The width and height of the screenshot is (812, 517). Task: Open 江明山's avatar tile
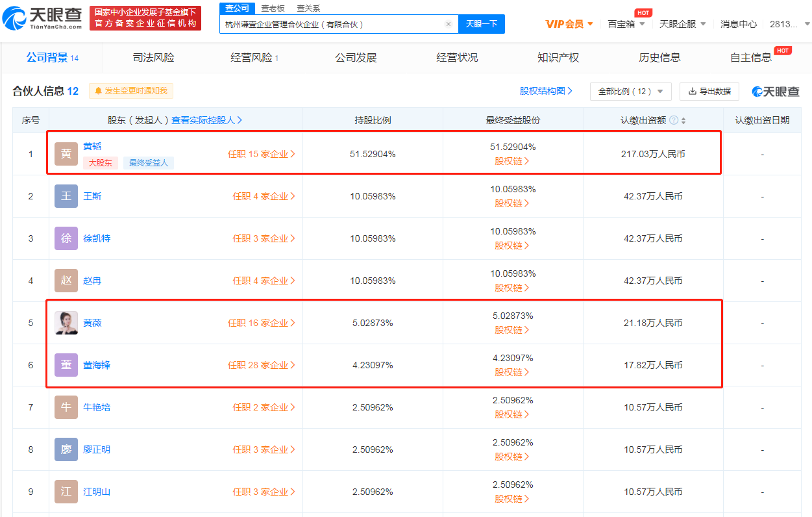click(66, 492)
